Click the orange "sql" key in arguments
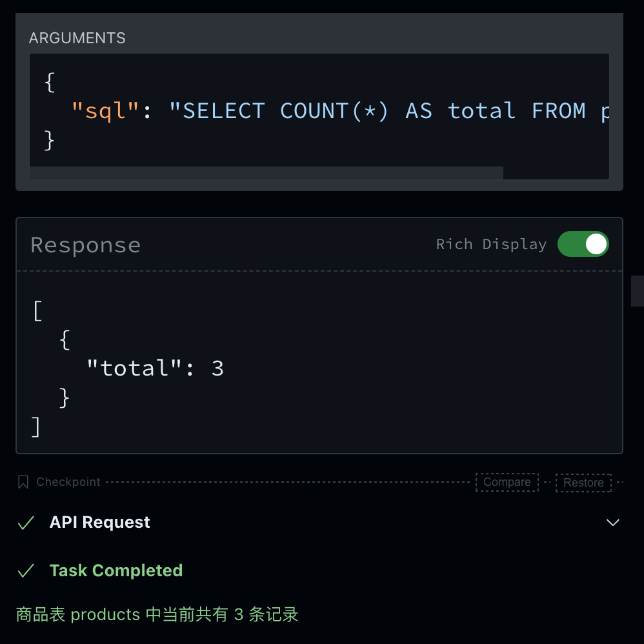 pos(106,111)
